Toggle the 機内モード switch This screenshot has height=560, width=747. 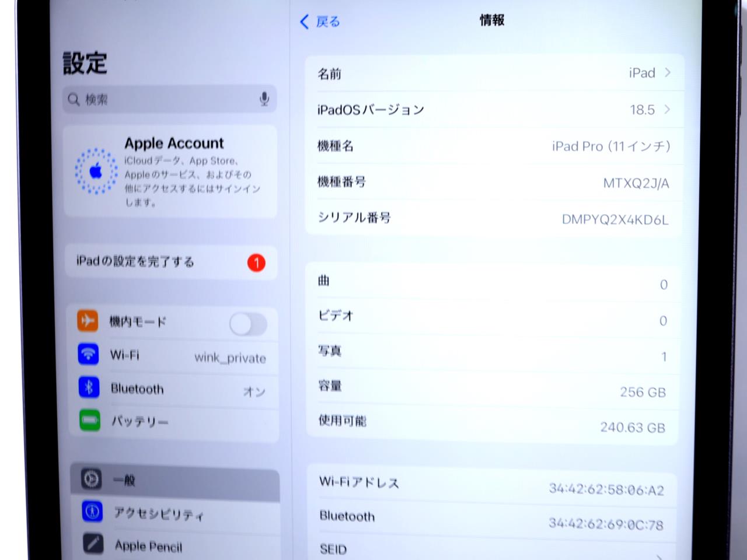[248, 324]
